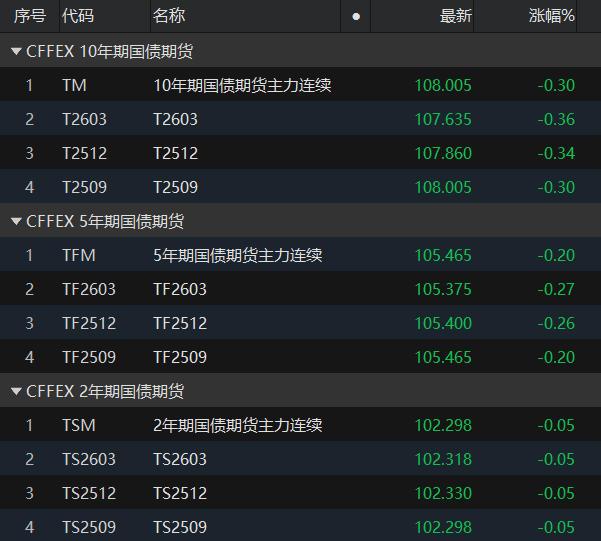Click name TS2512 in the 名称 column
The width and height of the screenshot is (601, 541).
pyautogui.click(x=180, y=493)
